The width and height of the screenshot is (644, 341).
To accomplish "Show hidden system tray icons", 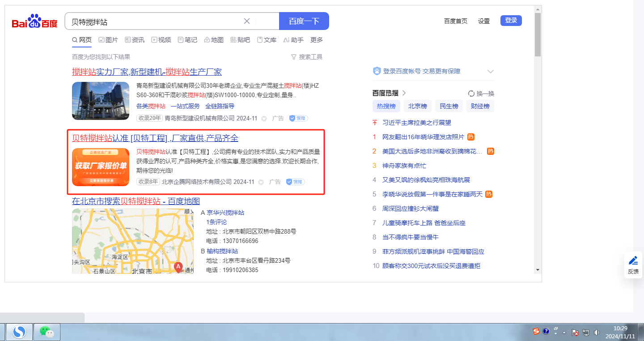I will tap(564, 332).
